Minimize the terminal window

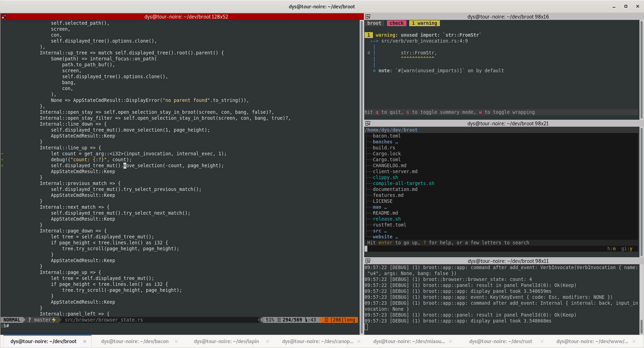(614, 6)
